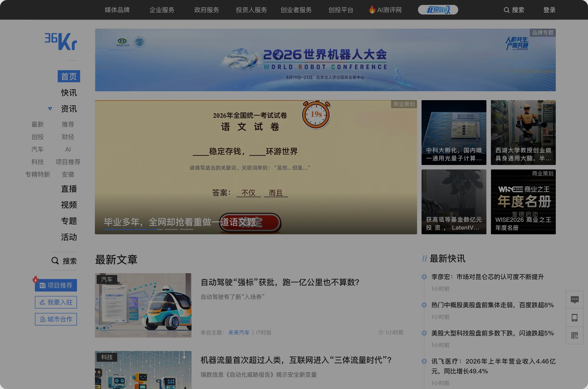Open the 机器流量 article thumbnail image

tap(143, 370)
